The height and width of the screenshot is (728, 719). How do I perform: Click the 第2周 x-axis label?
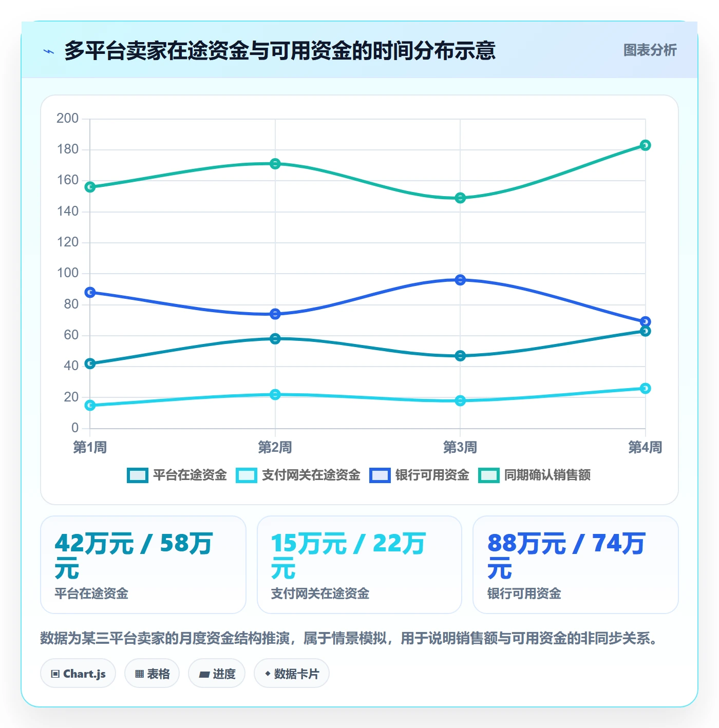click(275, 447)
